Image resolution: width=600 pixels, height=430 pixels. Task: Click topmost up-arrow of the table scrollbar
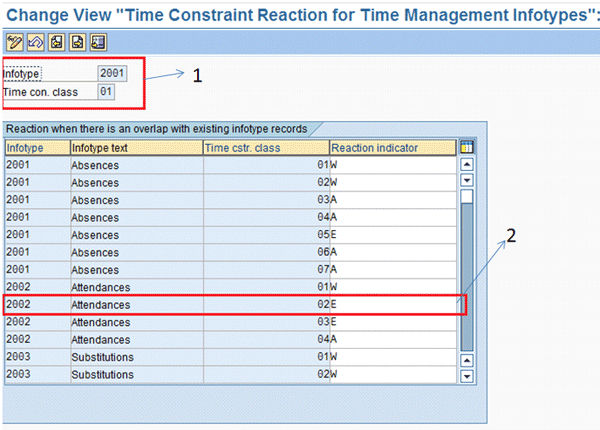coord(467,165)
